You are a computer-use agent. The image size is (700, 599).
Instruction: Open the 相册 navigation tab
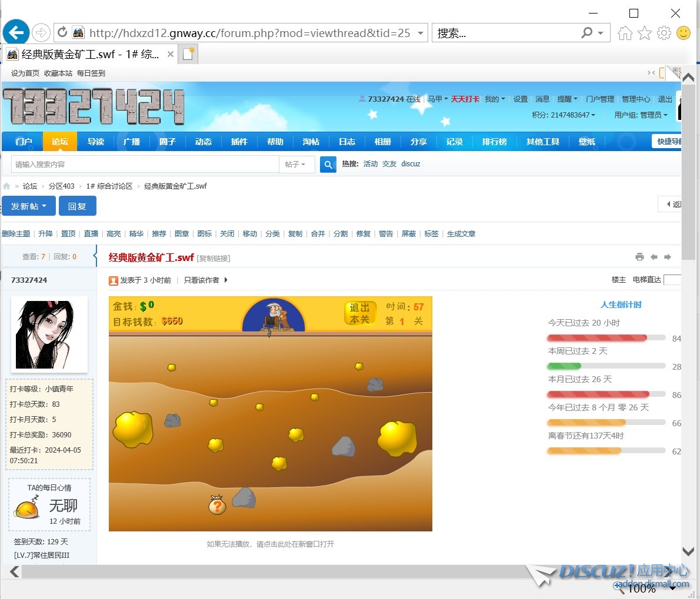click(x=382, y=142)
